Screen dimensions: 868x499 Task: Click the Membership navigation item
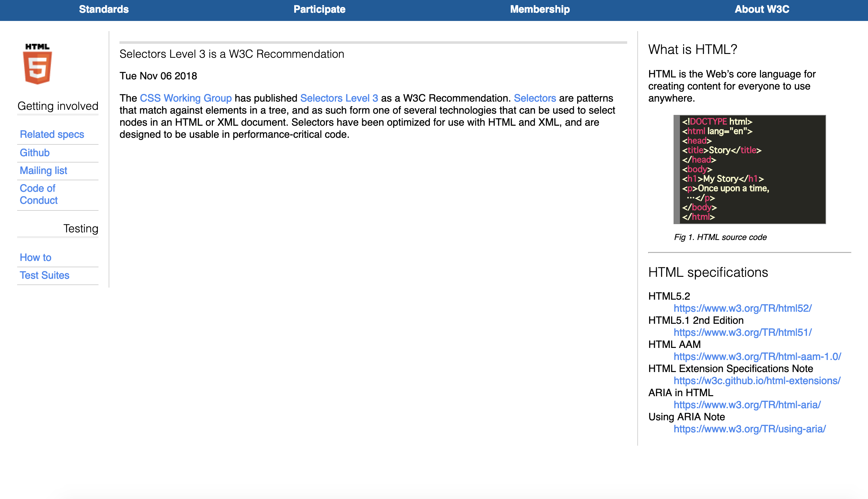click(x=539, y=9)
